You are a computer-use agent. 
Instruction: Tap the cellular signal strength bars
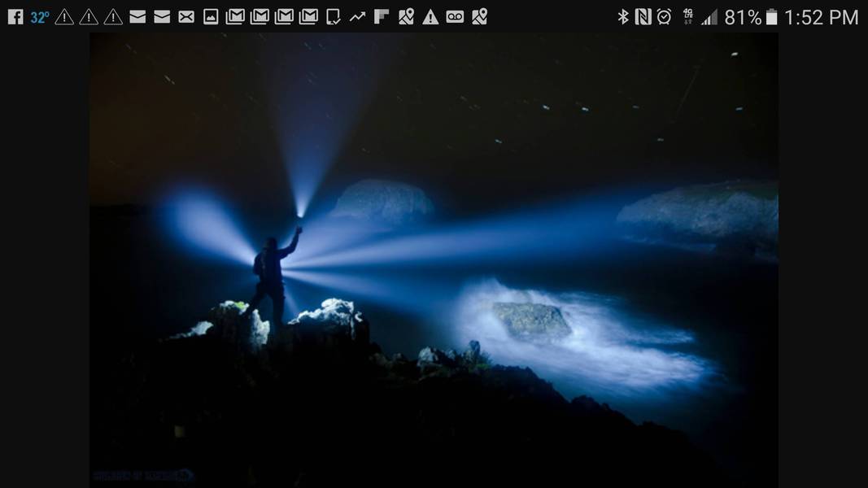pos(709,16)
